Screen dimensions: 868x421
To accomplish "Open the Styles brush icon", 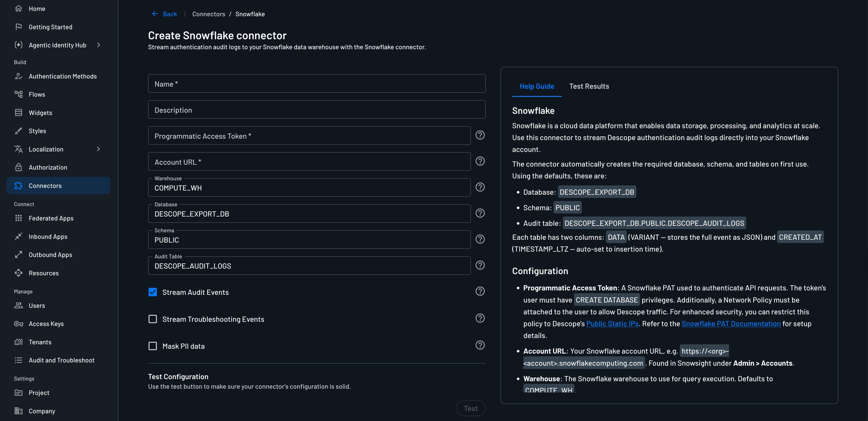I will (x=19, y=131).
